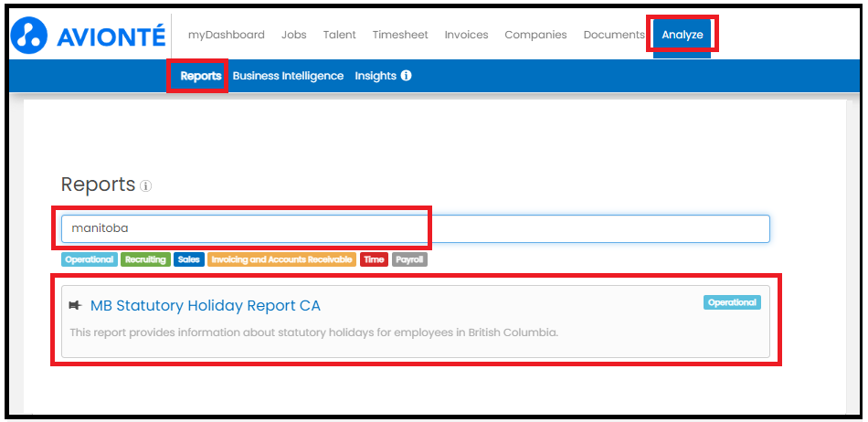Image resolution: width=868 pixels, height=422 pixels.
Task: Open the Reports subtab
Action: coord(200,76)
